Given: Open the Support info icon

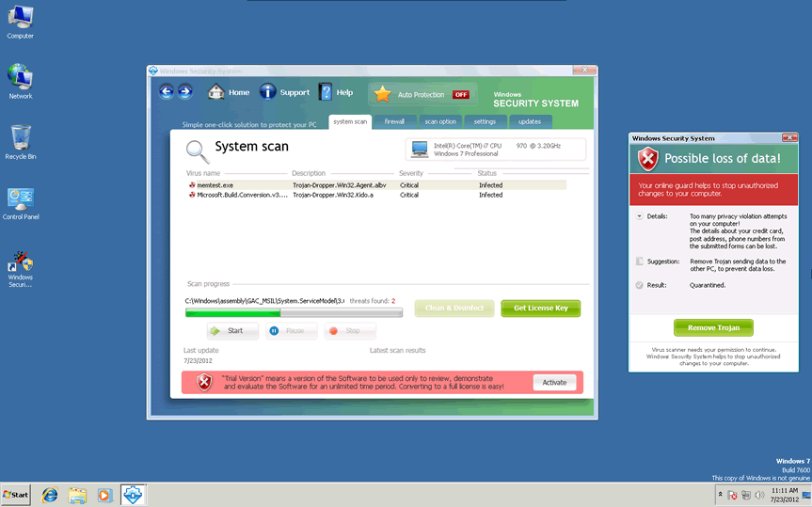Looking at the screenshot, I should click(x=268, y=92).
